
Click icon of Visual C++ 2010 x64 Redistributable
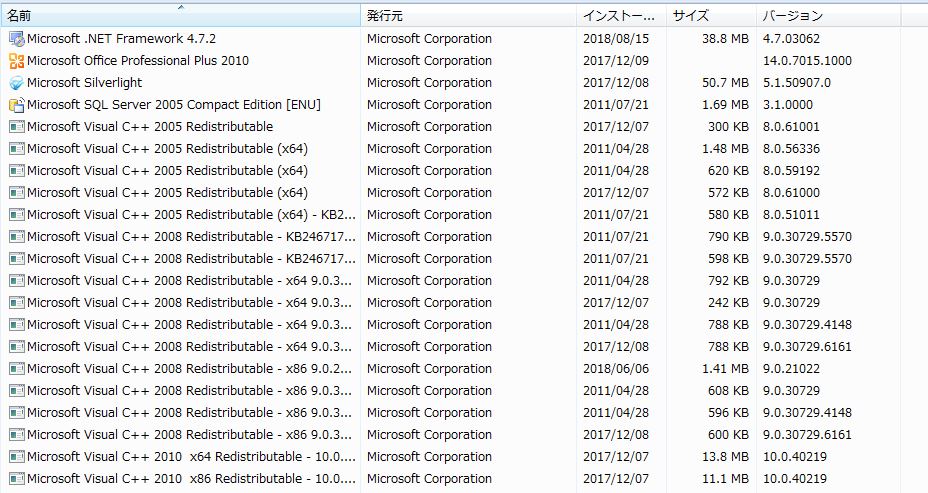tap(16, 457)
